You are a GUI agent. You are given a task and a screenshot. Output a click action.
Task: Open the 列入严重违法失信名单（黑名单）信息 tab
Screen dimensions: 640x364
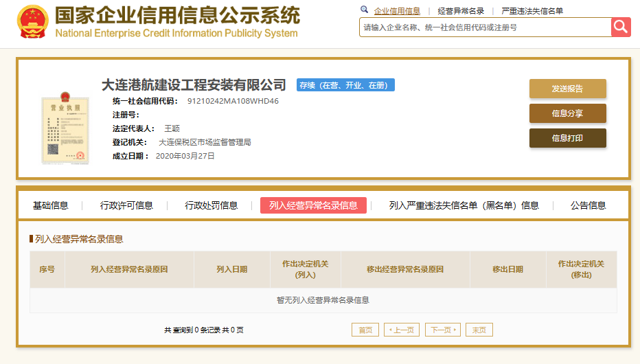(x=464, y=205)
